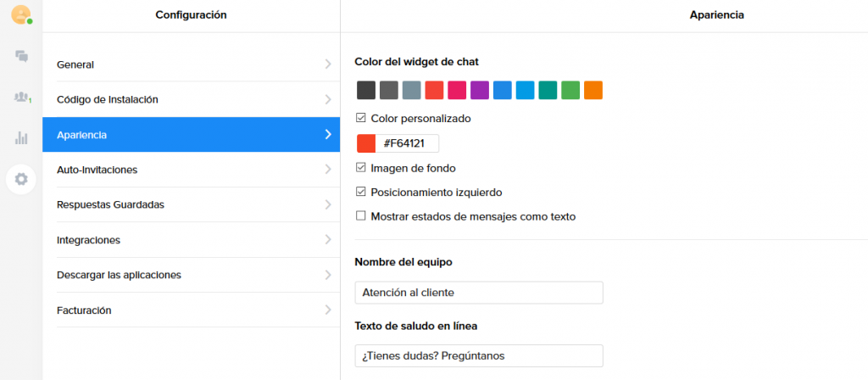This screenshot has height=380, width=868.
Task: Pick the orange widget color
Action: click(593, 90)
